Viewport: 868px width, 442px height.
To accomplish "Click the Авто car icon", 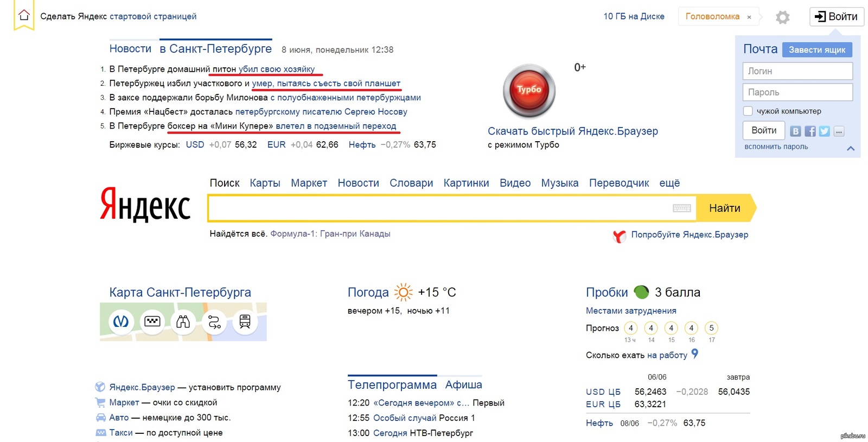I will coord(100,418).
